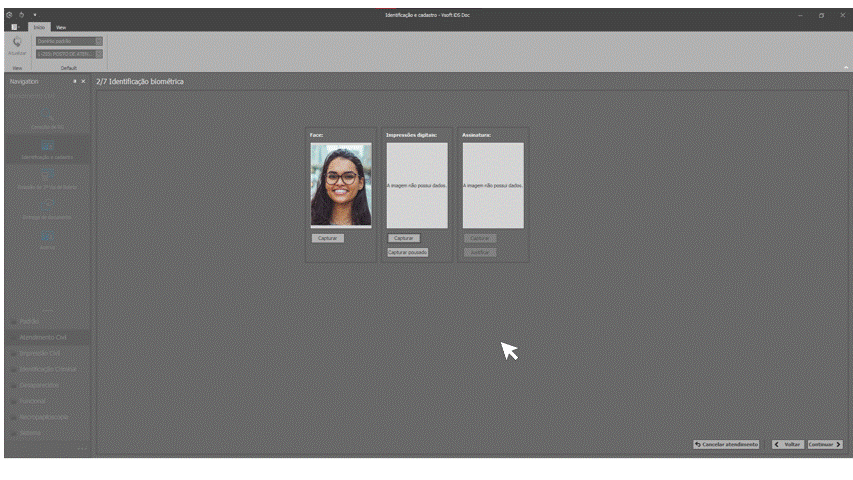This screenshot has width=853, height=480.
Task: Click the Assinatura: label
Action: click(x=477, y=135)
